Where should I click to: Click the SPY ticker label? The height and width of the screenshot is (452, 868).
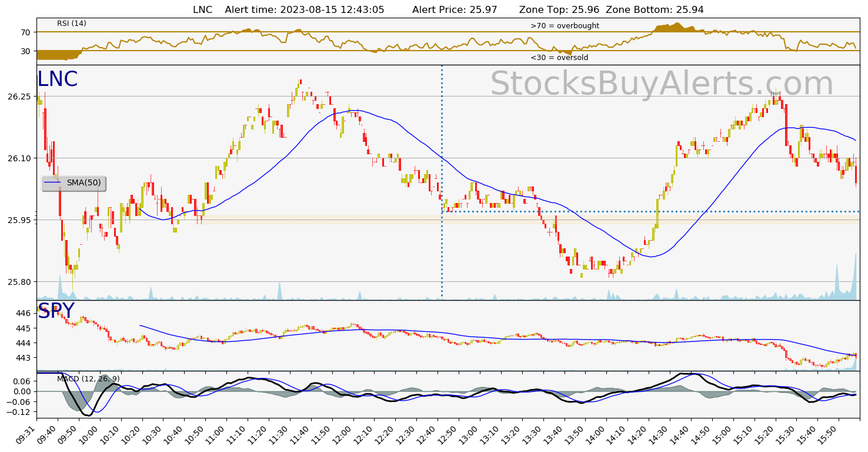56,311
